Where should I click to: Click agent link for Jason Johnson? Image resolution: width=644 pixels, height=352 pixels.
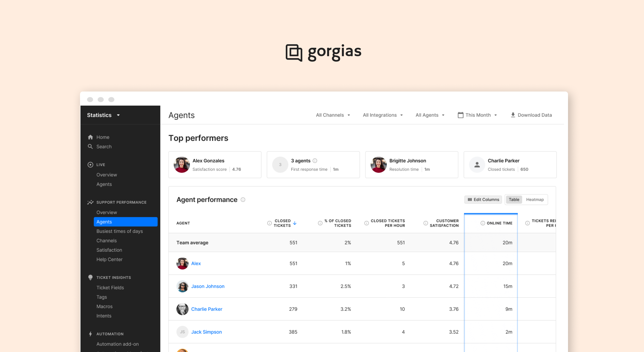[208, 286]
